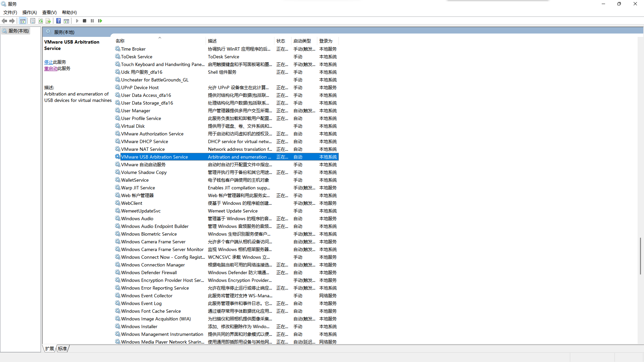
Task: Click the 重启动 service link
Action: pyautogui.click(x=51, y=68)
